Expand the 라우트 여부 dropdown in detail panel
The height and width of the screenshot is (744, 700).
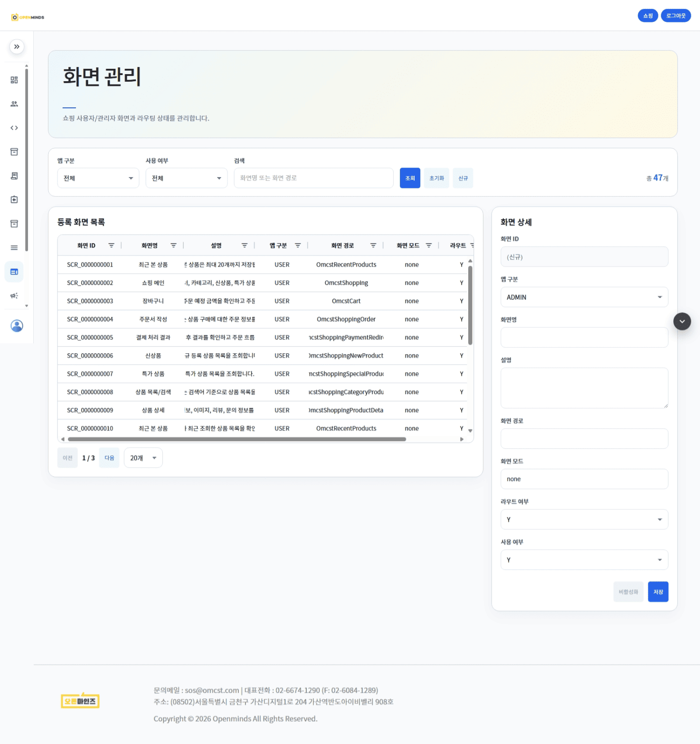click(x=584, y=519)
